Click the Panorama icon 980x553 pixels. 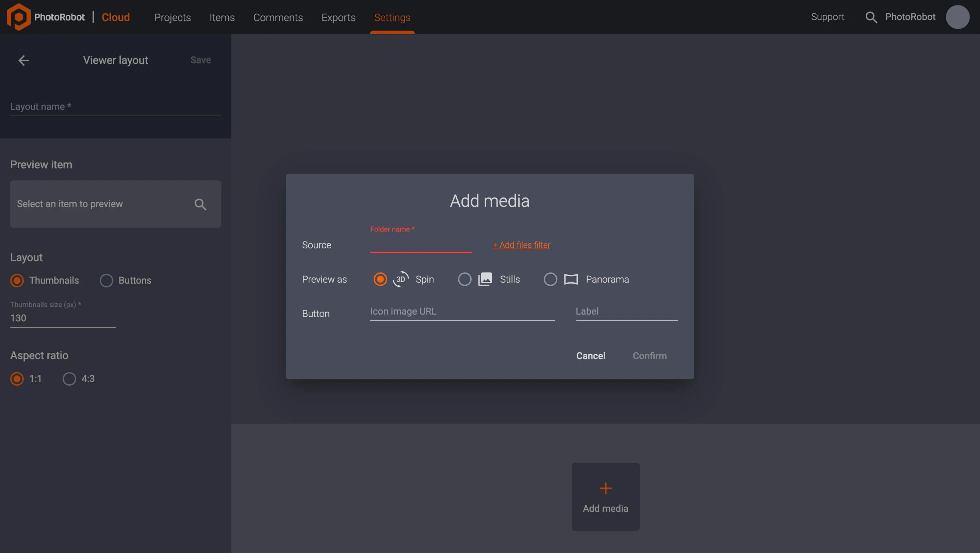571,279
